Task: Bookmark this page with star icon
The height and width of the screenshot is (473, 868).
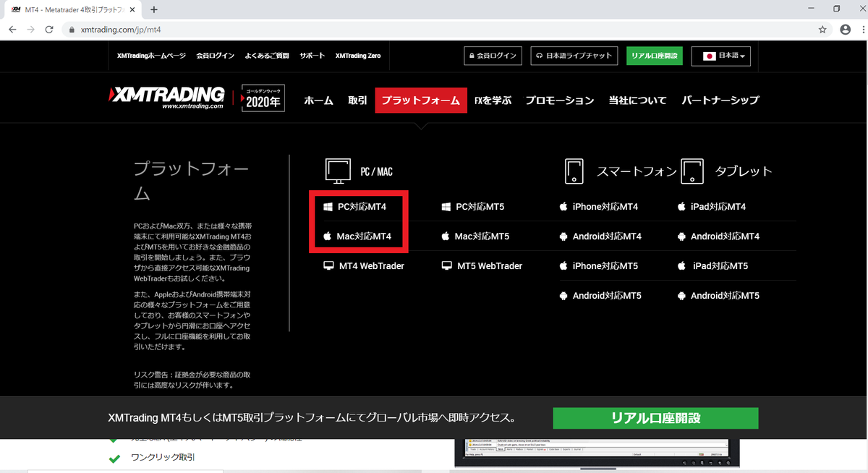Action: [822, 30]
